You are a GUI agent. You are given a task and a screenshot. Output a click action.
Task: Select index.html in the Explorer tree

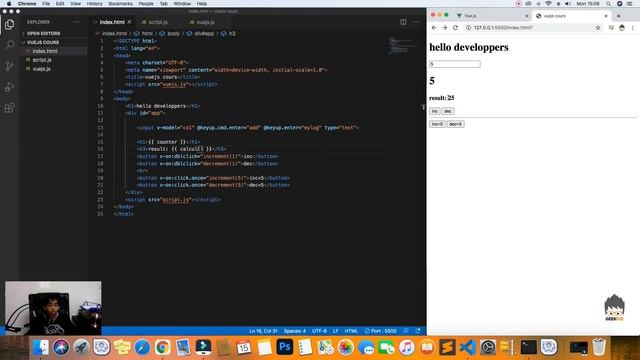[45, 51]
